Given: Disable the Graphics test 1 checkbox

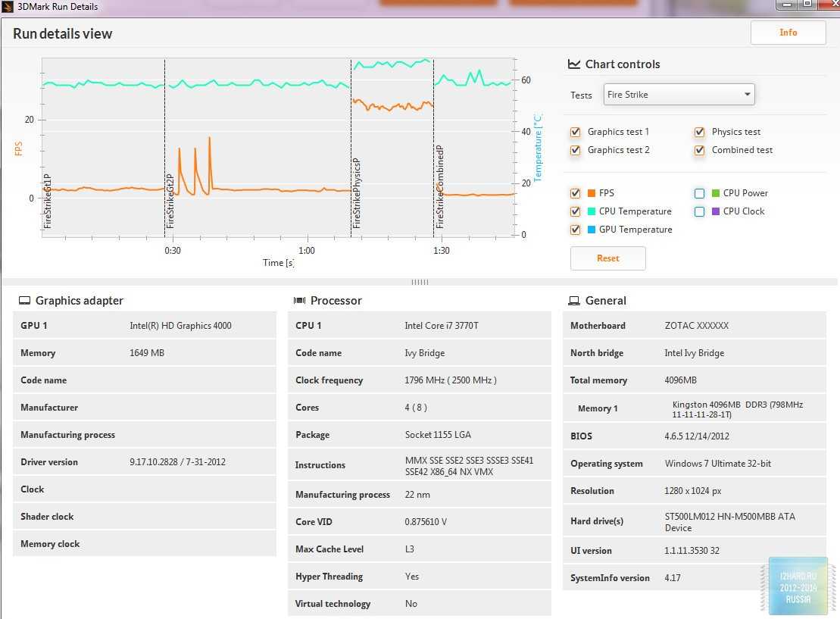Looking at the screenshot, I should coord(576,132).
